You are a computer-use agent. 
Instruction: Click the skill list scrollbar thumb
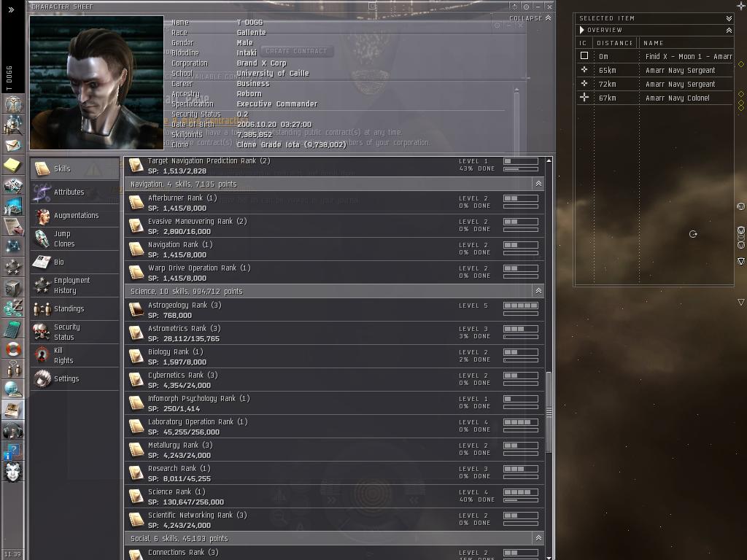pyautogui.click(x=549, y=412)
